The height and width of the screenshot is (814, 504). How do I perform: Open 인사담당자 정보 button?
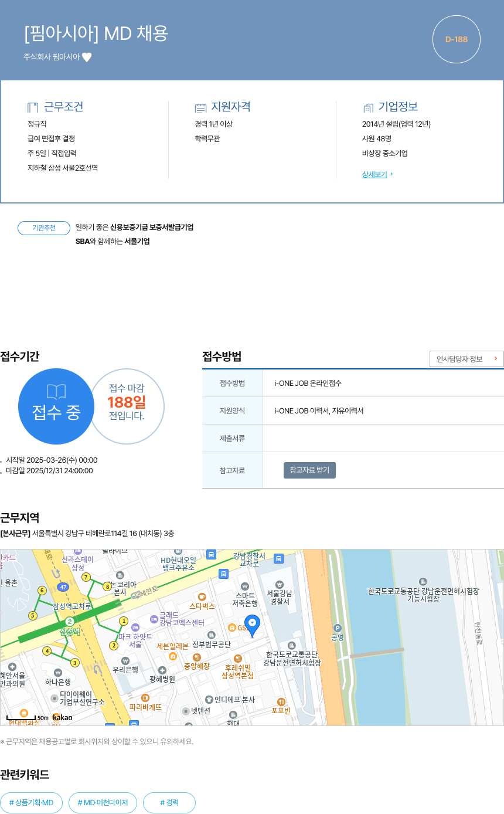coord(466,359)
